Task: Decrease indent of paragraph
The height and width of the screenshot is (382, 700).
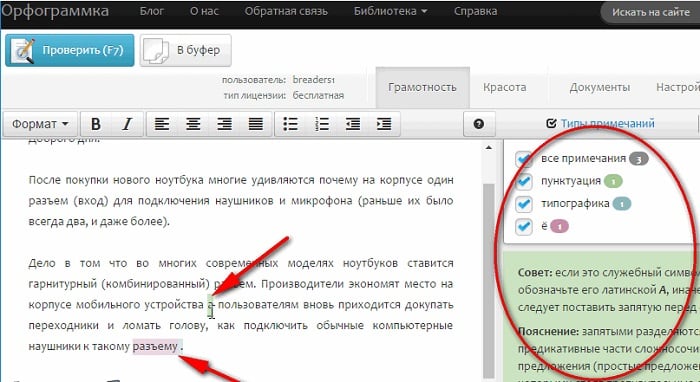Action: pyautogui.click(x=353, y=124)
